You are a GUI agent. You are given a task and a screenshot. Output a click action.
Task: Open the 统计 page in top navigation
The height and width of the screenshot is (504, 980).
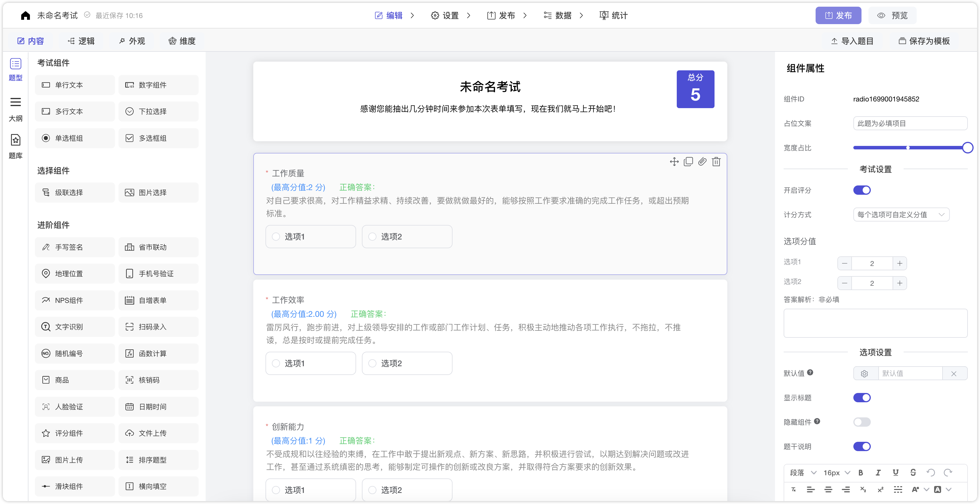[613, 15]
